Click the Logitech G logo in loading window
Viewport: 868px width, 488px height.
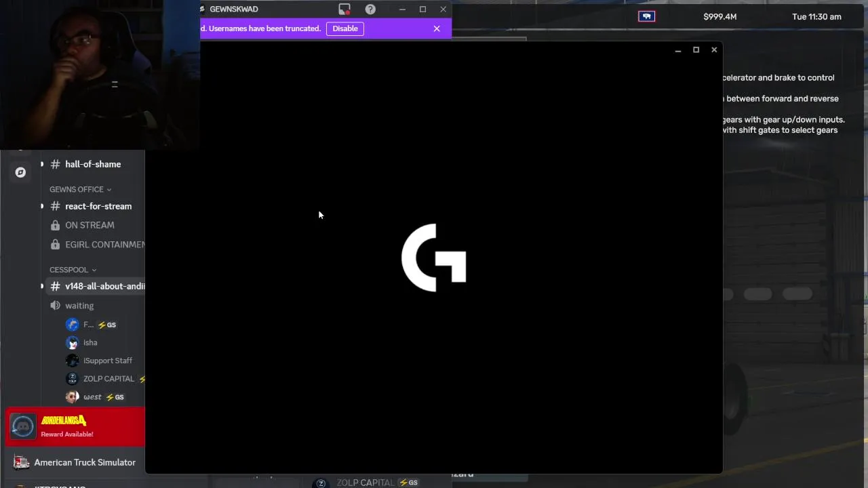coord(434,258)
